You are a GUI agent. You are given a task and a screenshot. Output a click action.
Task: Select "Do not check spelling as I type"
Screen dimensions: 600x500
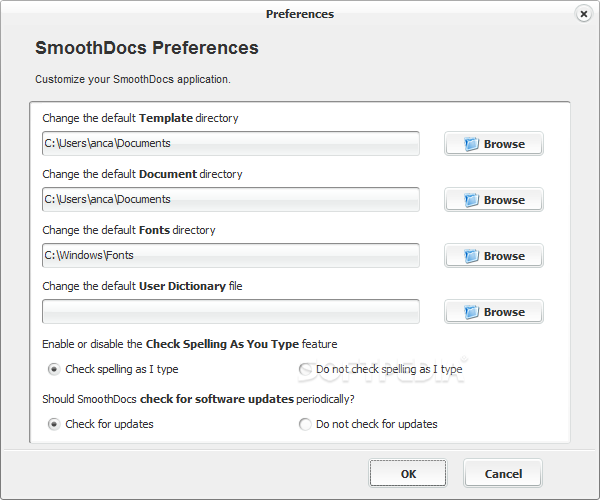point(305,369)
